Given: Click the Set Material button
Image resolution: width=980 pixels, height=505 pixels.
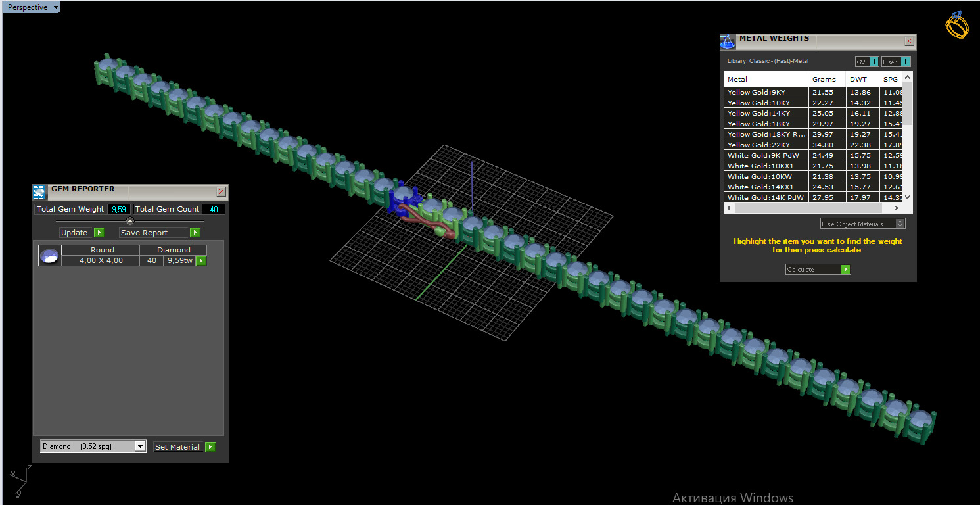Looking at the screenshot, I should click(x=179, y=447).
